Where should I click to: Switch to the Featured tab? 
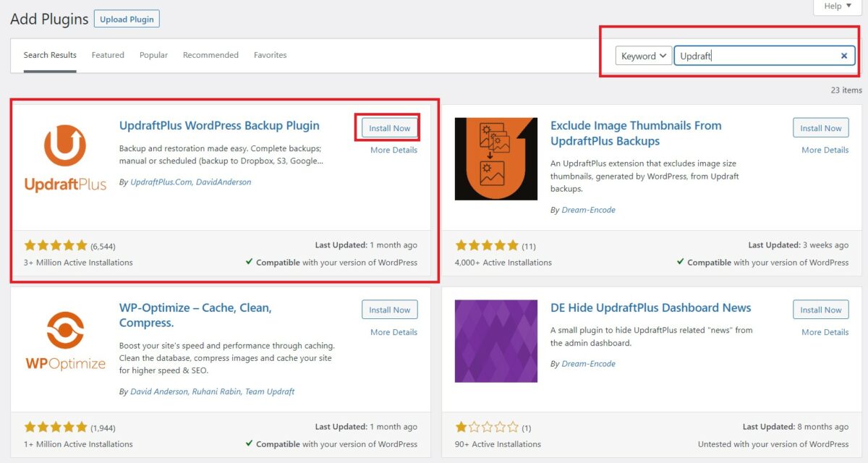[x=108, y=54]
